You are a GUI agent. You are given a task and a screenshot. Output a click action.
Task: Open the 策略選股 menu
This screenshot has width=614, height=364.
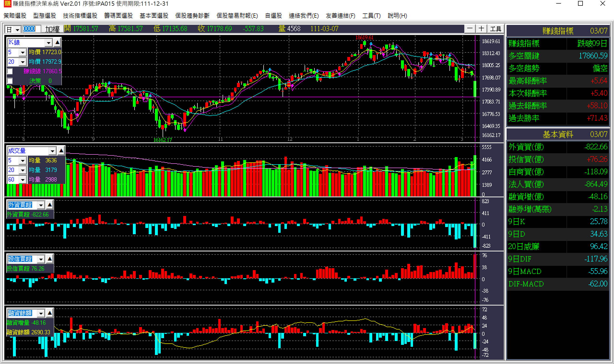(15, 16)
